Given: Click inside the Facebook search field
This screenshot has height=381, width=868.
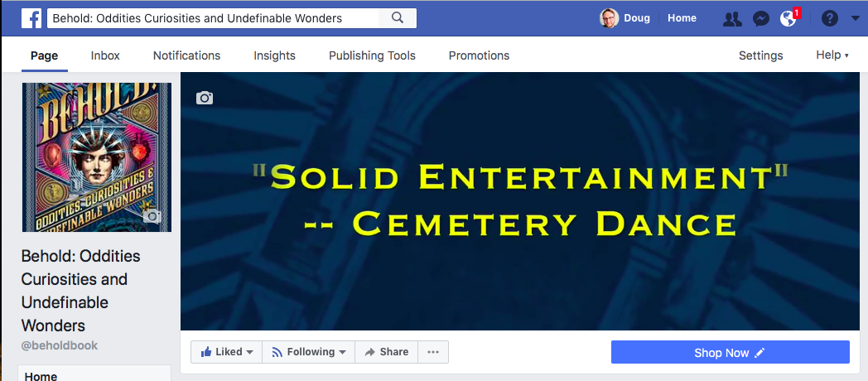Looking at the screenshot, I should click(x=213, y=18).
